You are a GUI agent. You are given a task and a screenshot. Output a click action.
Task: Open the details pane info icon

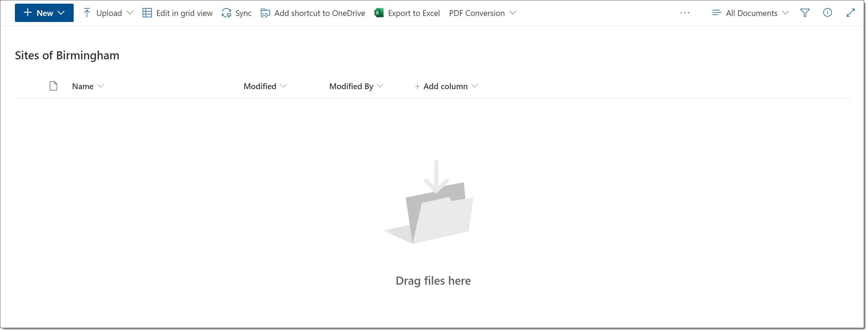coord(827,13)
